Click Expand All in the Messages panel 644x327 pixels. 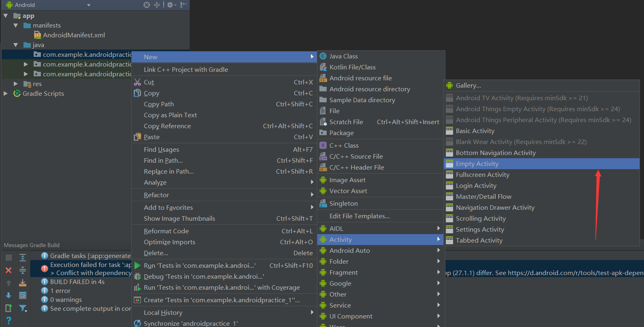[23, 258]
